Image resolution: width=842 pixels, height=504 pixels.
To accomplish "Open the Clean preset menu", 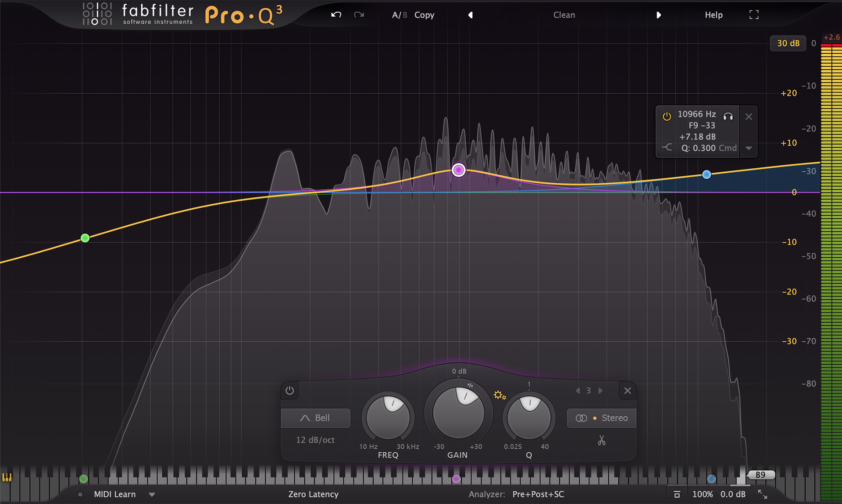I will point(564,15).
